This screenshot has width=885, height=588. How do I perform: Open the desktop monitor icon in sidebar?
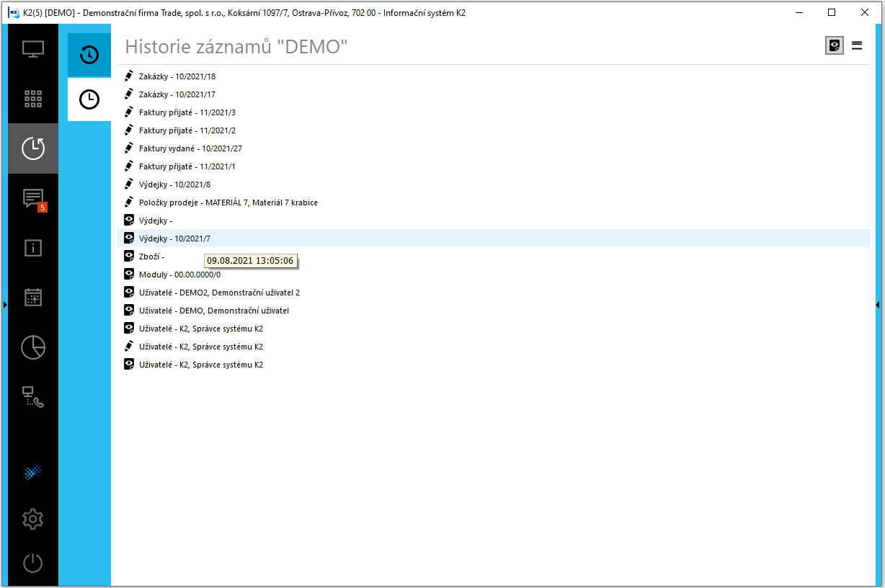click(33, 50)
